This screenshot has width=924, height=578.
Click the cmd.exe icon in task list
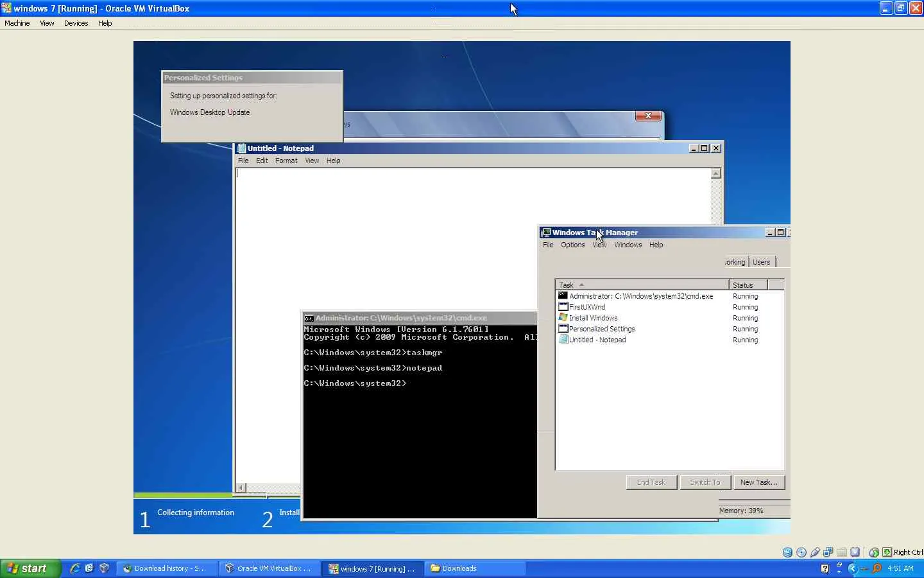(x=563, y=296)
